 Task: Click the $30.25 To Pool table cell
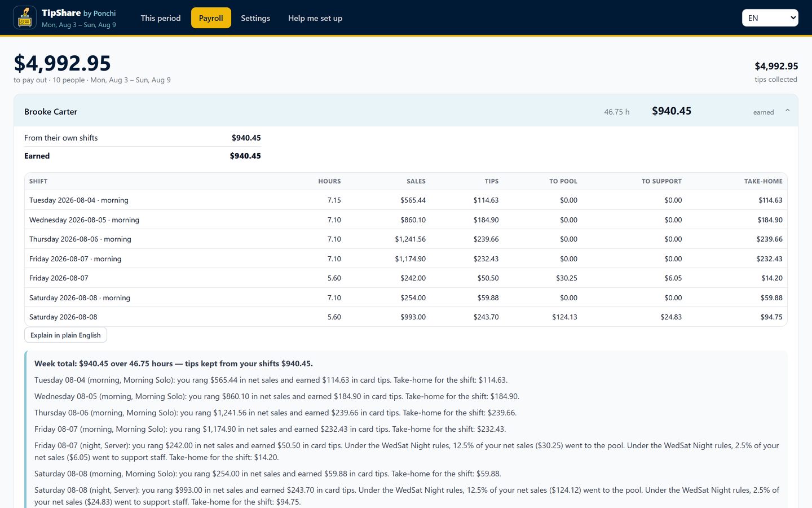[567, 278]
